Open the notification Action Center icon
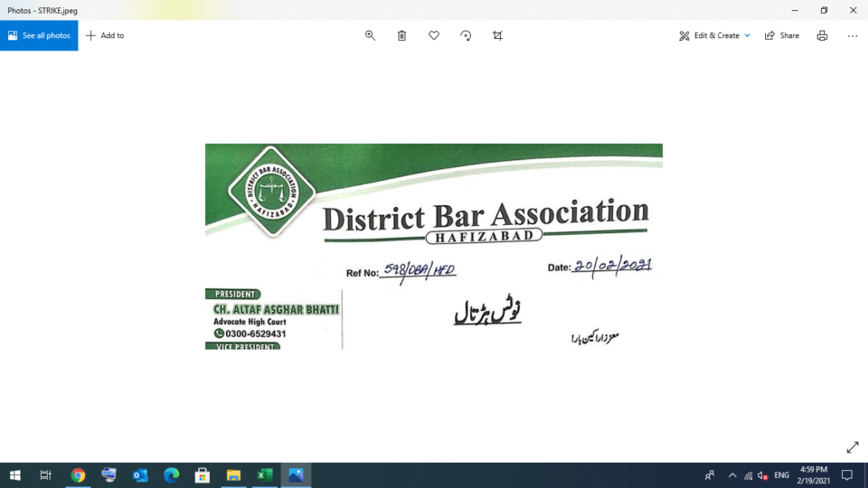The width and height of the screenshot is (868, 488). pos(847,475)
